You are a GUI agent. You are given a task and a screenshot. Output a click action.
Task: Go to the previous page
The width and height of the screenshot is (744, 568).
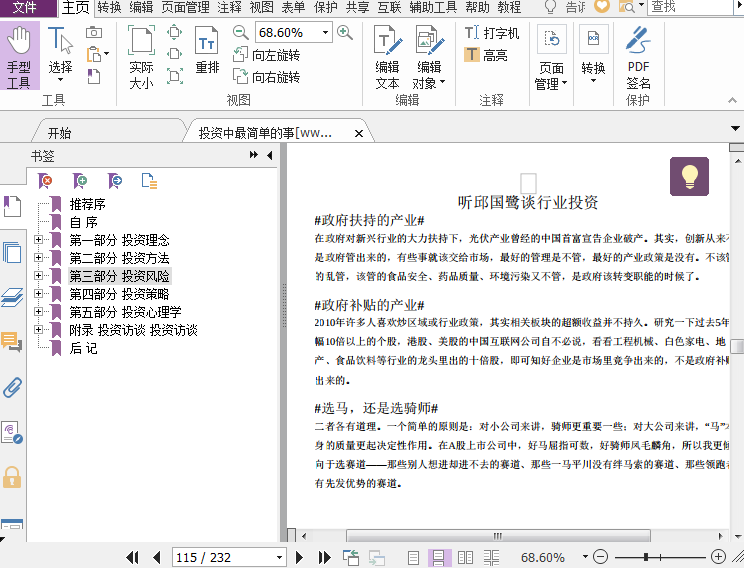point(157,558)
